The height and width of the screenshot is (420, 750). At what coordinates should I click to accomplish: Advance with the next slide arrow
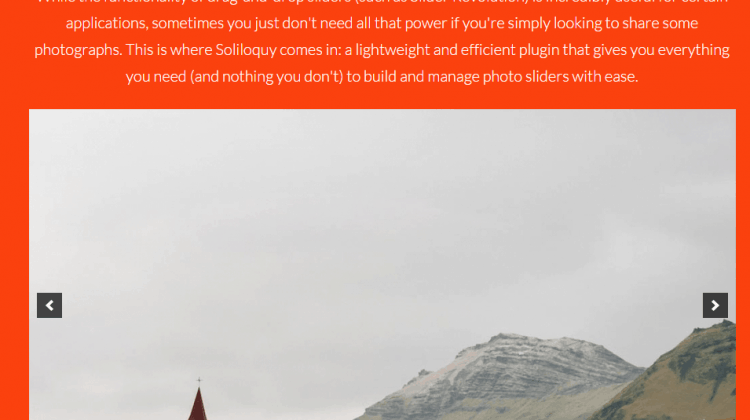(x=715, y=305)
